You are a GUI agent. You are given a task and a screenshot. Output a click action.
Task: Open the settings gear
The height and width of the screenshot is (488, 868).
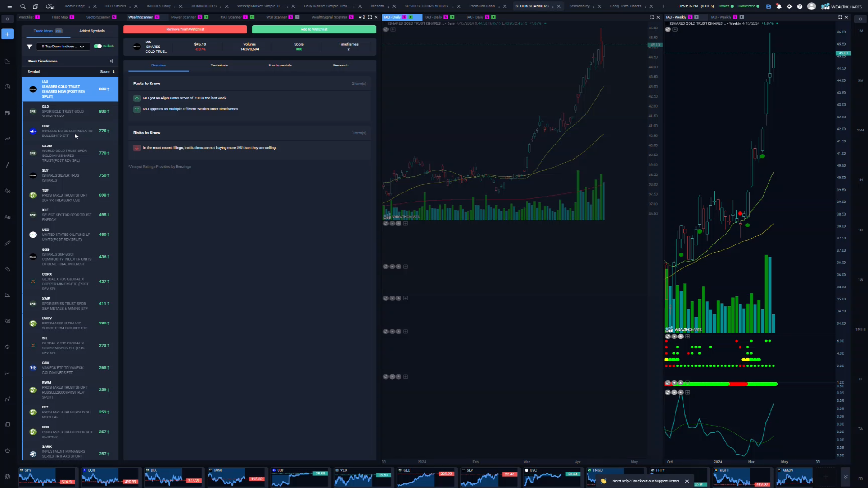coord(789,6)
